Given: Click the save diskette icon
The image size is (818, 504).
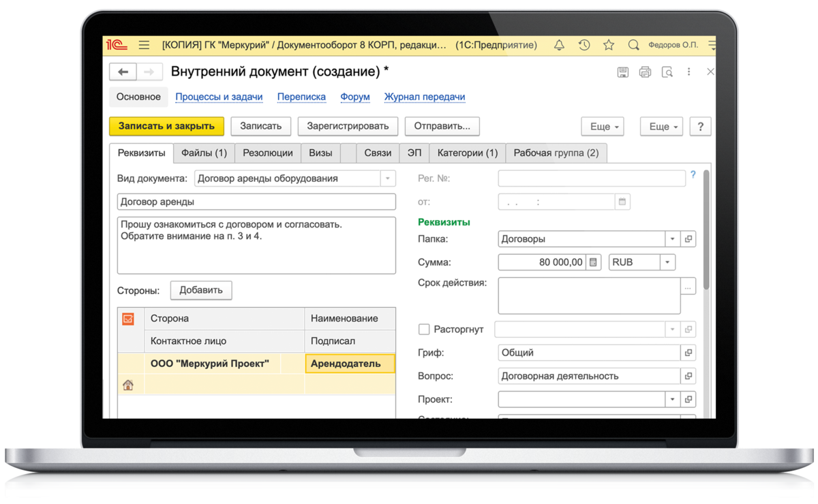Looking at the screenshot, I should [x=622, y=72].
